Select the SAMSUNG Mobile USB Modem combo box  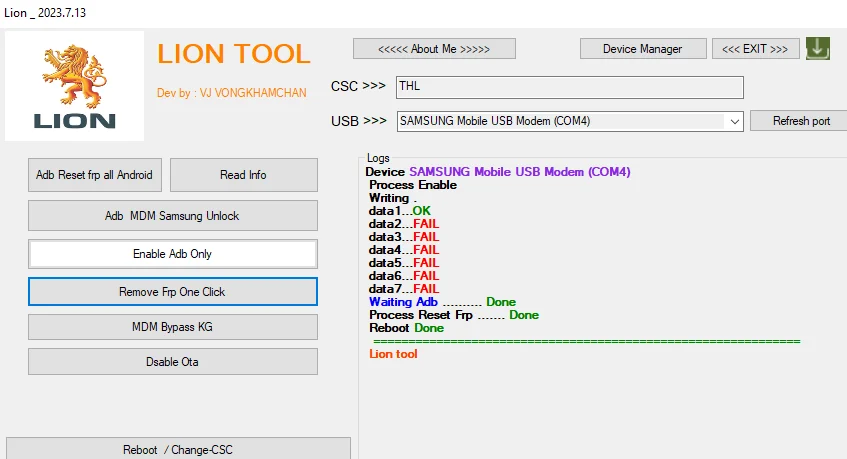569,122
